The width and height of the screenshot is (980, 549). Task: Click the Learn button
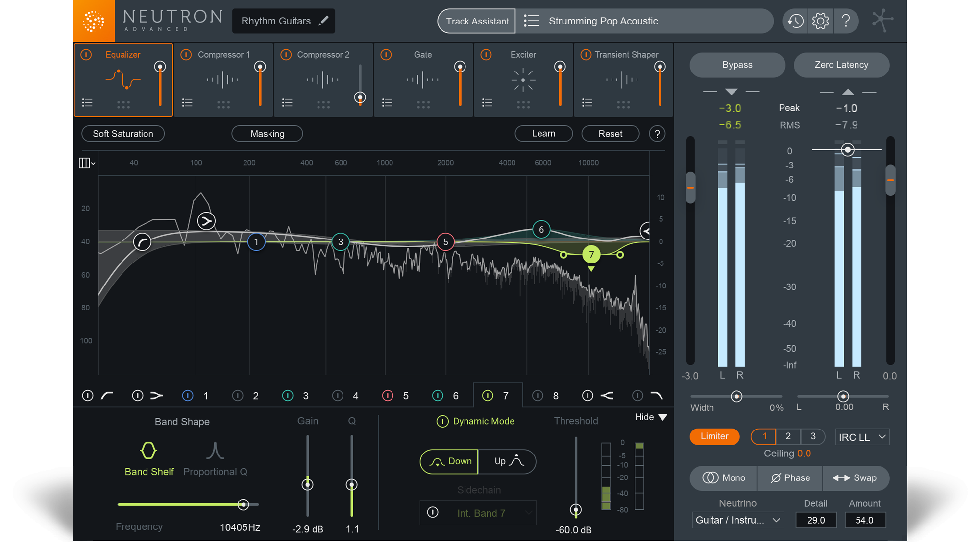tap(543, 134)
